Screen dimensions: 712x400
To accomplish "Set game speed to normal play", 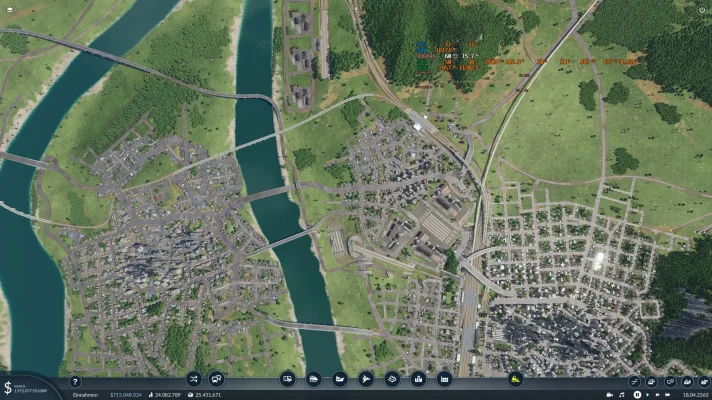I will pyautogui.click(x=648, y=395).
